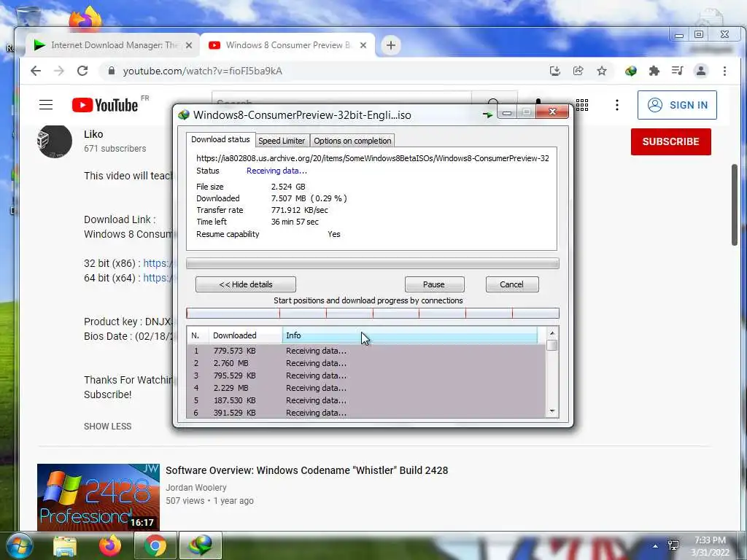
Task: Click the share page icon in address bar
Action: coord(578,71)
